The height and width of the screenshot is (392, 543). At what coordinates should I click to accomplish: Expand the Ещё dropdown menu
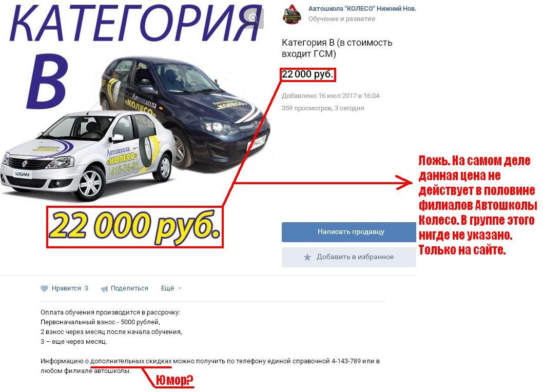[x=171, y=288]
